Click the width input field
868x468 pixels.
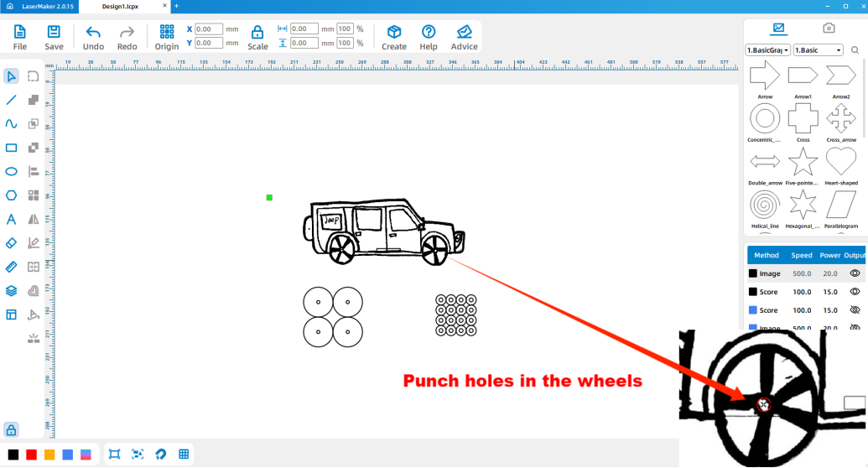pos(304,29)
